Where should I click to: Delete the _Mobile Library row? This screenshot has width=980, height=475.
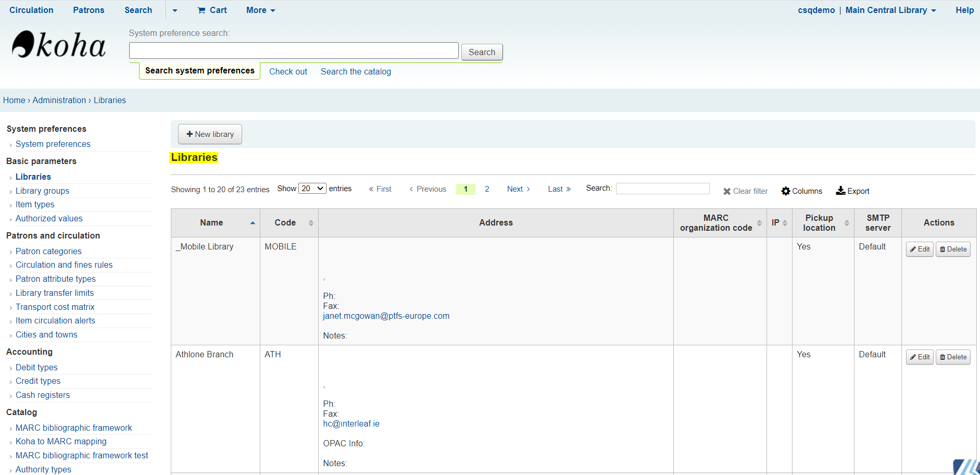click(x=953, y=249)
